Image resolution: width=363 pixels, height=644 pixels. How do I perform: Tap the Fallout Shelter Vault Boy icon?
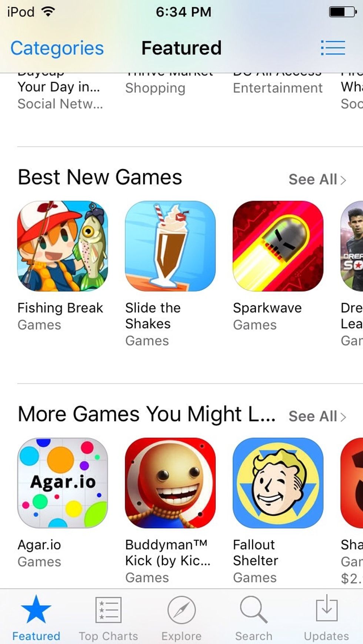pos(278,483)
